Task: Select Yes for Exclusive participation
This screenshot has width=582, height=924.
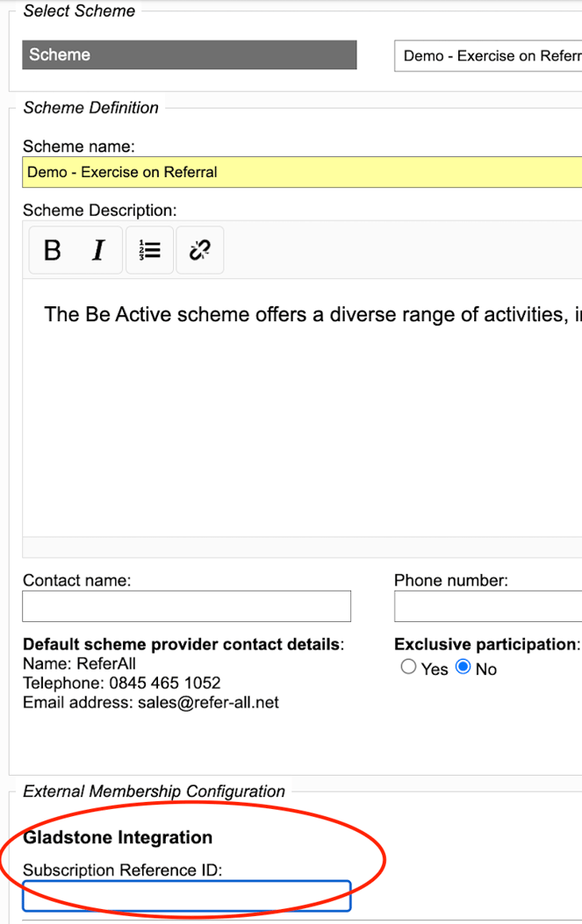Action: point(408,668)
